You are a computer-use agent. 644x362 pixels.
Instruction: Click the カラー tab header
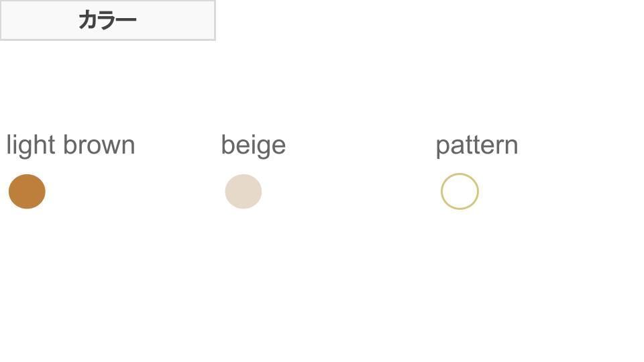tap(107, 20)
